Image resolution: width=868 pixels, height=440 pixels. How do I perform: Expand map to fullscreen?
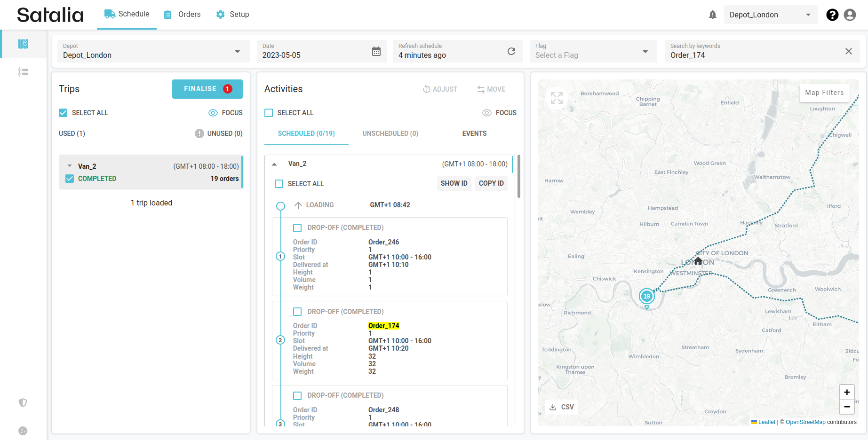tap(557, 98)
